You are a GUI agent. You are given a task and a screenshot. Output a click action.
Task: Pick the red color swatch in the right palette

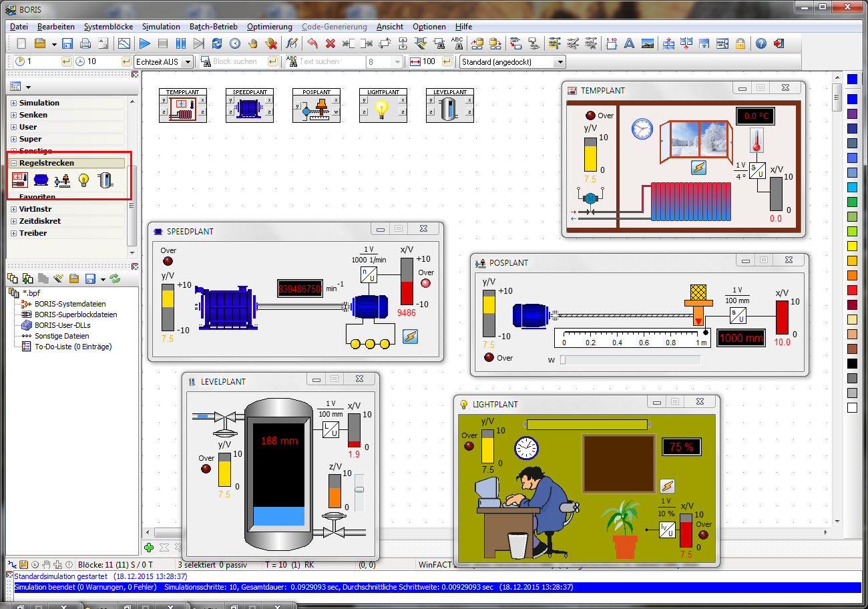click(x=852, y=290)
